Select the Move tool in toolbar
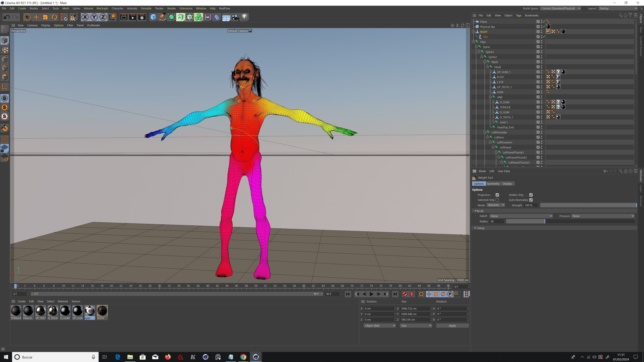The width and height of the screenshot is (644, 362). pos(36,17)
